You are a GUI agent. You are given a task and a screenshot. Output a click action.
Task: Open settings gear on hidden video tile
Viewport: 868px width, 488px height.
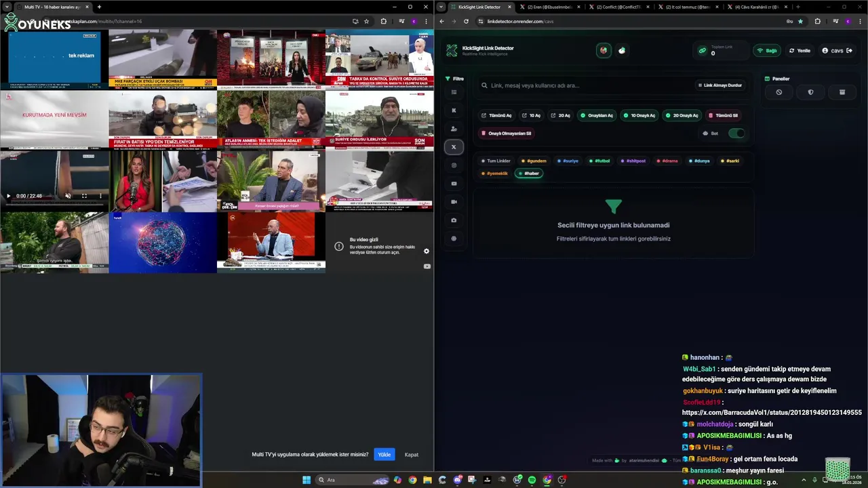427,251
